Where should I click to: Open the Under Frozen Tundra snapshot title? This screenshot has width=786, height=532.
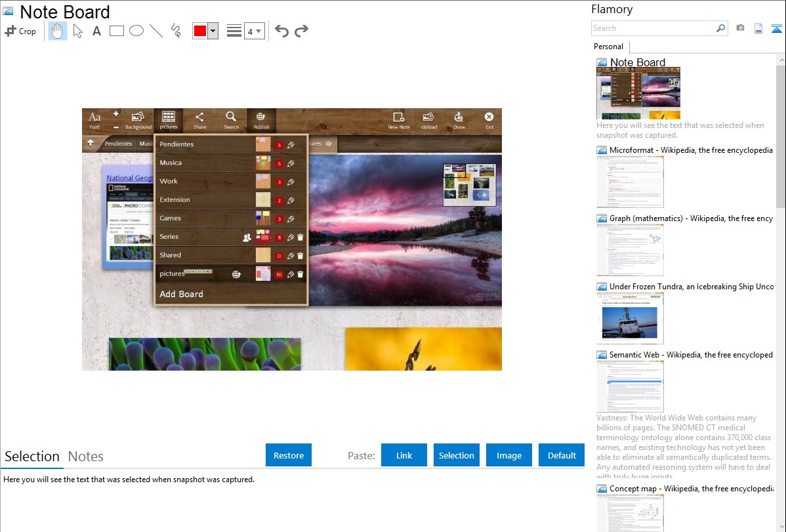692,286
